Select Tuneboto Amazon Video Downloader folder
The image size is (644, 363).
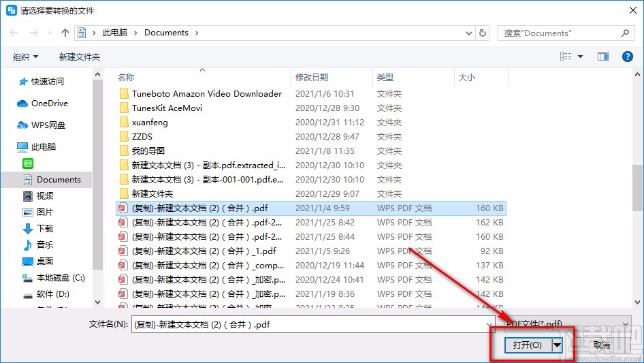[x=311, y=94]
